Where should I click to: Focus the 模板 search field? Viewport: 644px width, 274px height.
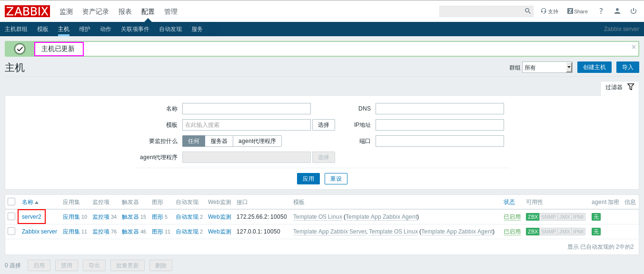pyautogui.click(x=247, y=125)
